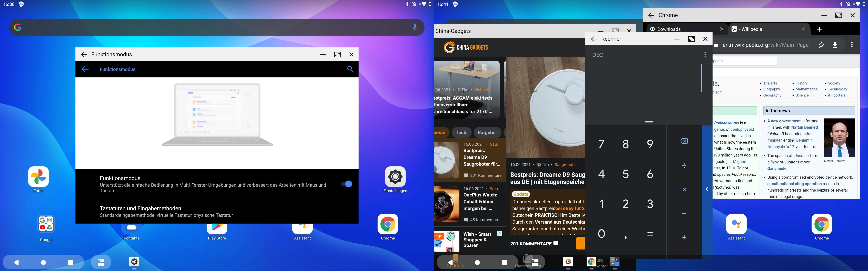Click the back arrow in Rechner title bar
Viewport: 868px width, 271px height.
(x=594, y=39)
